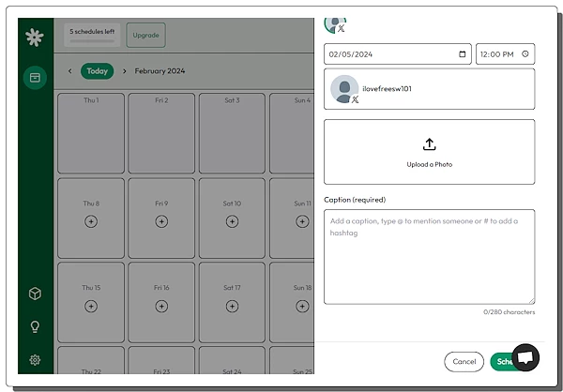This screenshot has height=392, width=563.
Task: Click the upload arrow icon
Action: 429,144
